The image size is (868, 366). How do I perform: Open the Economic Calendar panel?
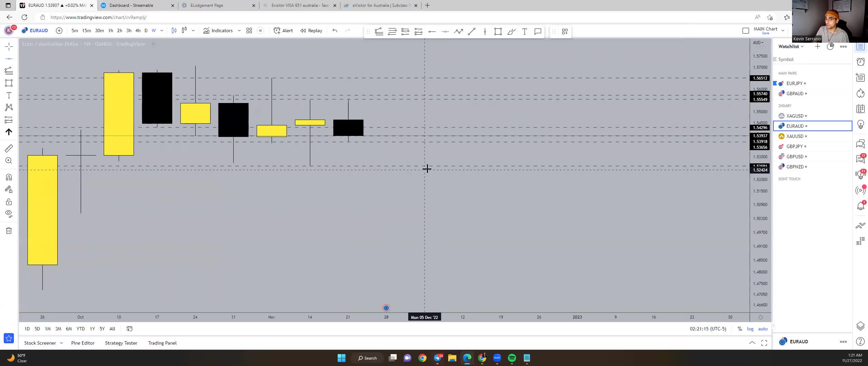(861, 108)
